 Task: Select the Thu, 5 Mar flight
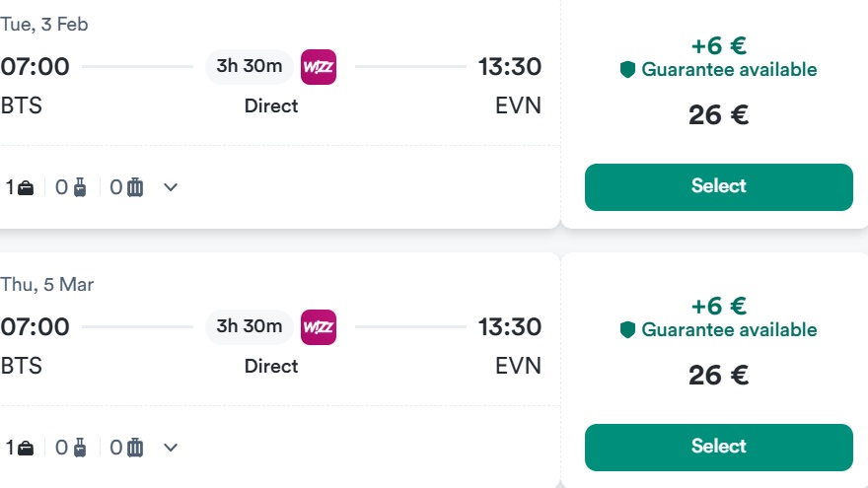click(718, 447)
